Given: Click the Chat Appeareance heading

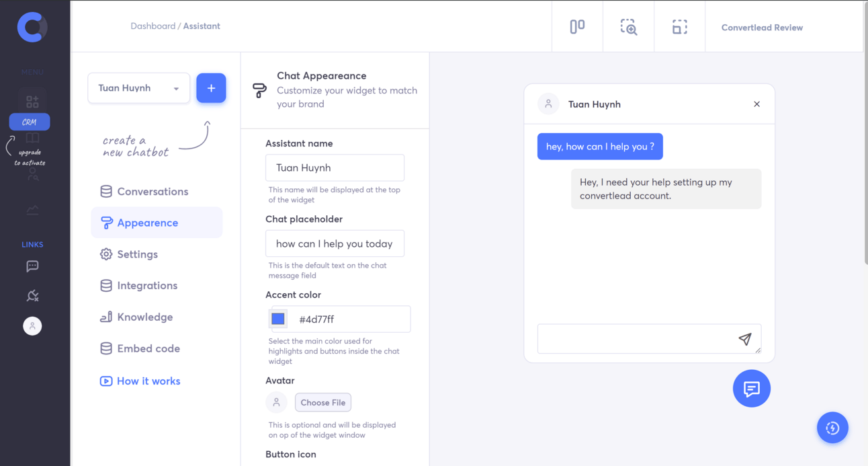Looking at the screenshot, I should click(x=322, y=76).
